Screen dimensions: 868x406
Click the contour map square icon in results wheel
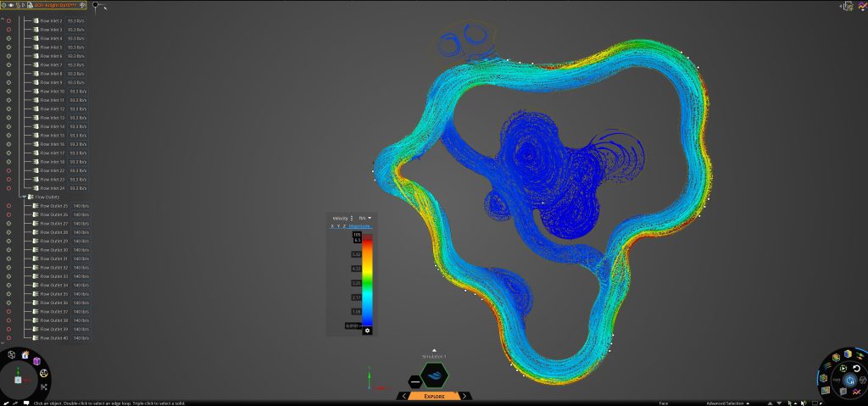point(826,391)
